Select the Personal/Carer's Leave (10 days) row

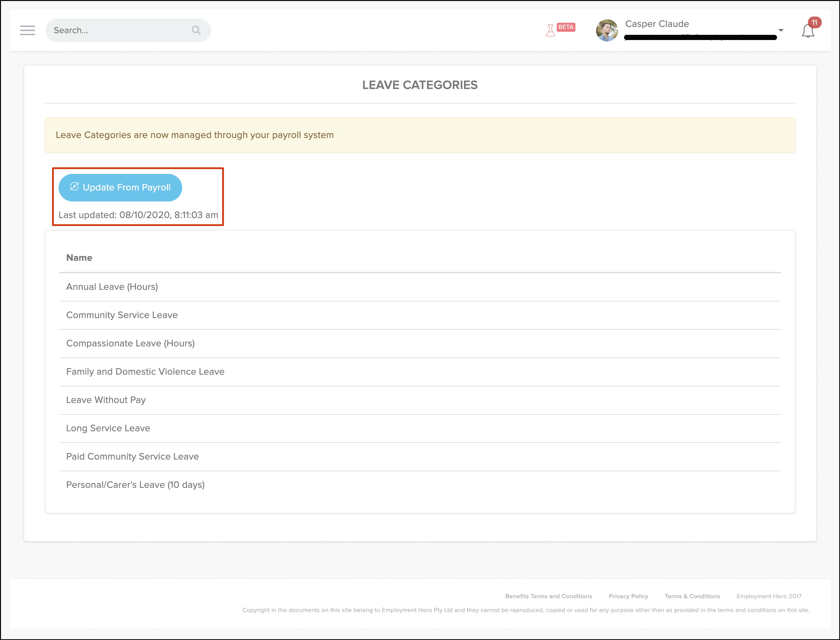point(135,484)
